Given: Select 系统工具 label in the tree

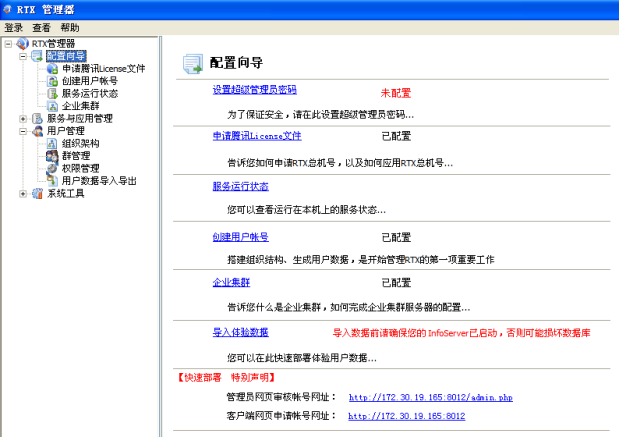Looking at the screenshot, I should [66, 193].
